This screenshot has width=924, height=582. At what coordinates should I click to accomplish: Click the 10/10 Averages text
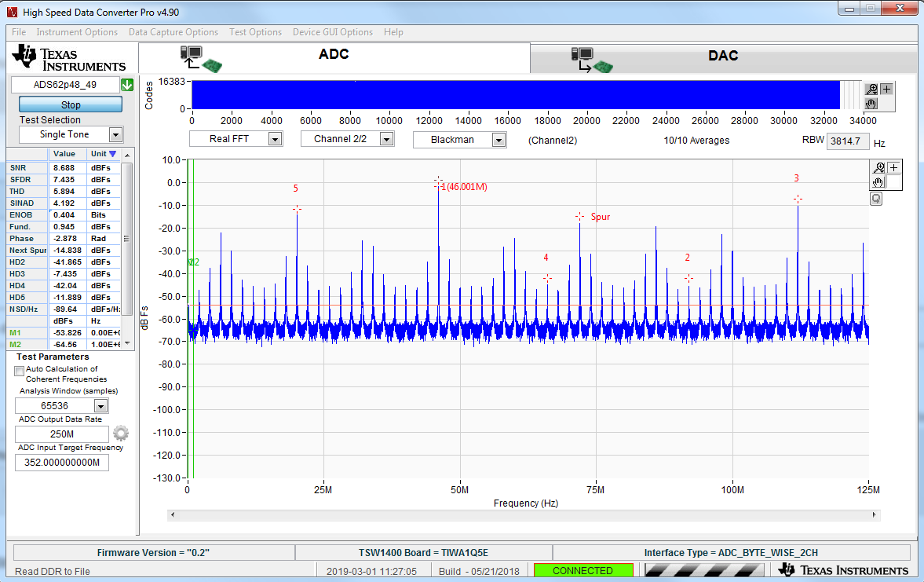pyautogui.click(x=696, y=141)
